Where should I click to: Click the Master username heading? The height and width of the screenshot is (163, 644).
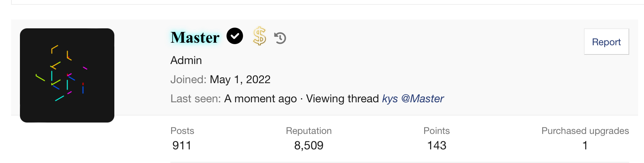pyautogui.click(x=195, y=38)
